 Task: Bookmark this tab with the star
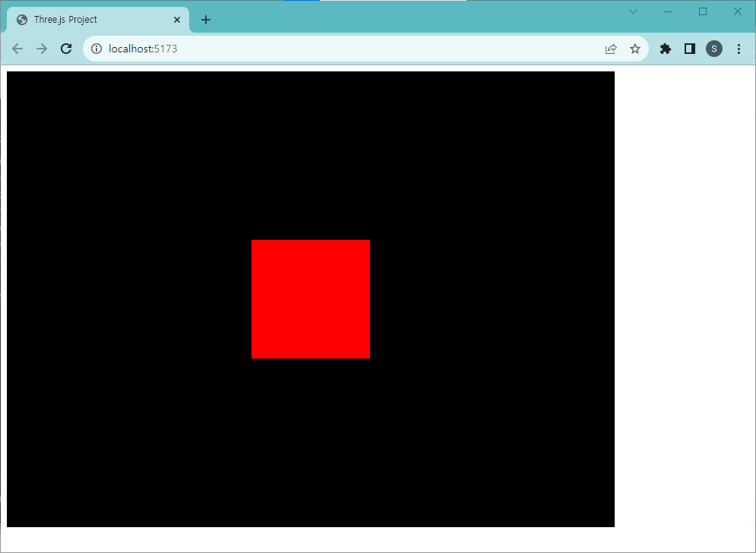(635, 49)
